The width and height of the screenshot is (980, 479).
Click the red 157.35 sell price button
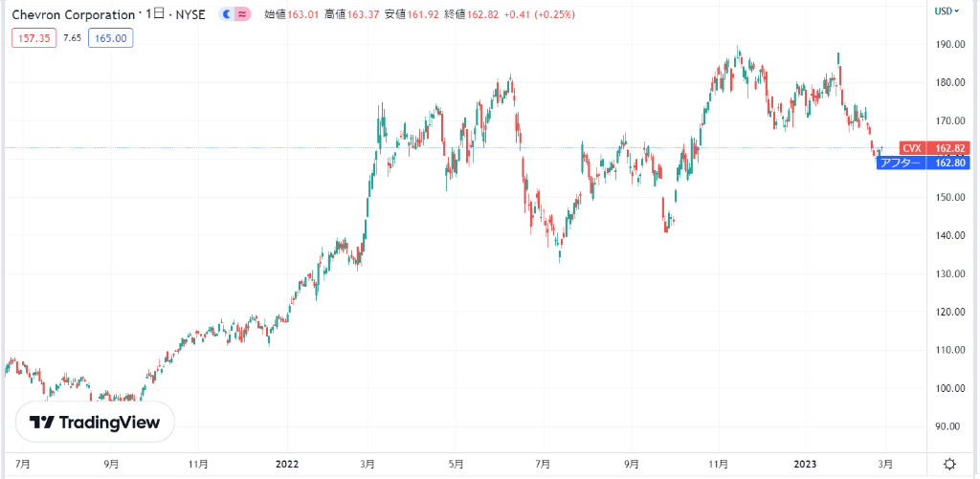33,37
